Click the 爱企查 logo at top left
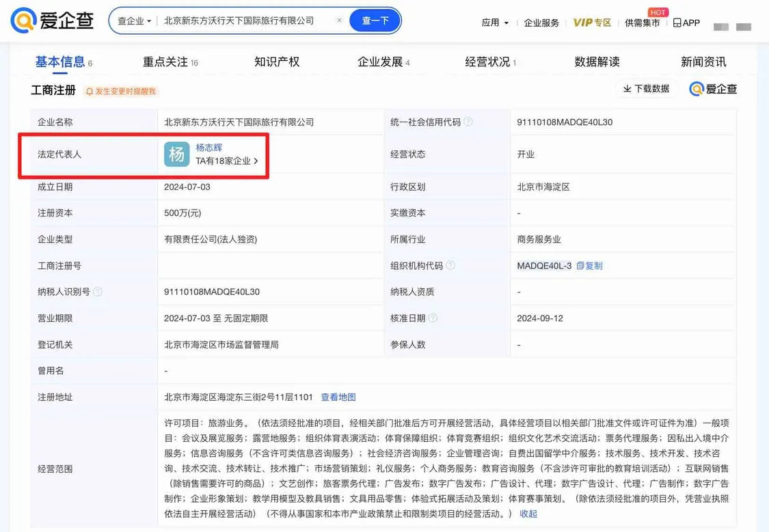This screenshot has width=769, height=532. pyautogui.click(x=53, y=20)
